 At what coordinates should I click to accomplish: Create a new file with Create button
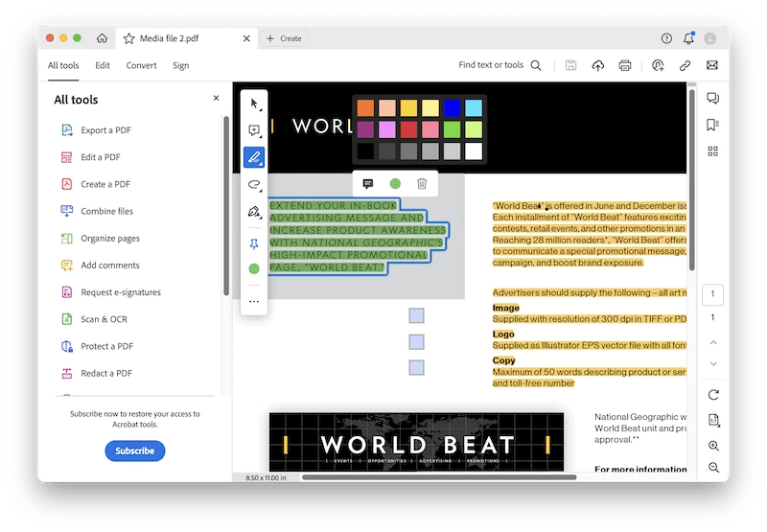pos(284,38)
